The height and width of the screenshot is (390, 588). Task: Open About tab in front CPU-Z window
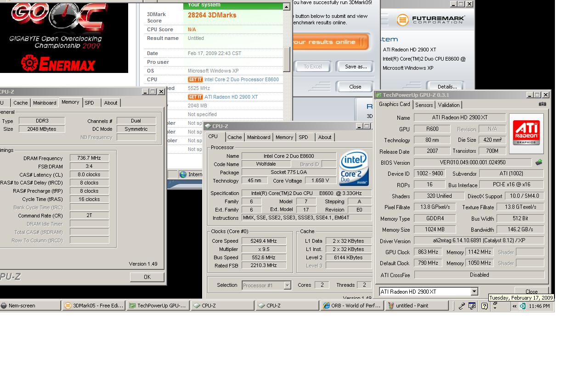[x=325, y=137]
